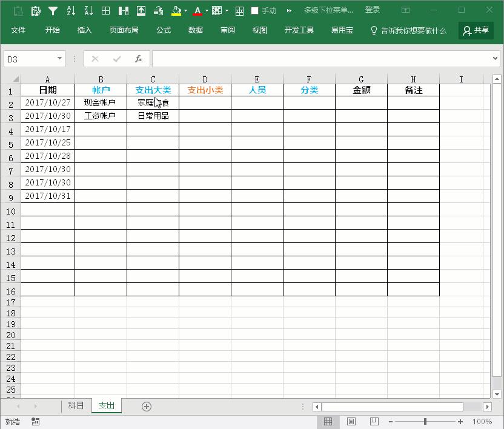The width and height of the screenshot is (504, 429).
Task: Click the macro record icon in the status bar
Action: 35,421
